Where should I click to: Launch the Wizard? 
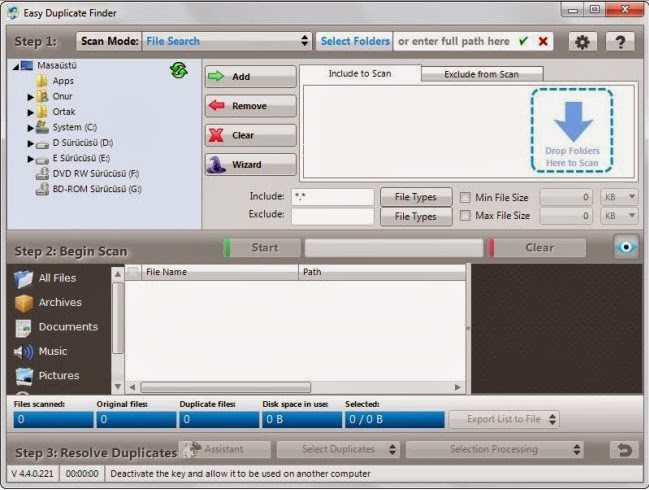point(251,165)
